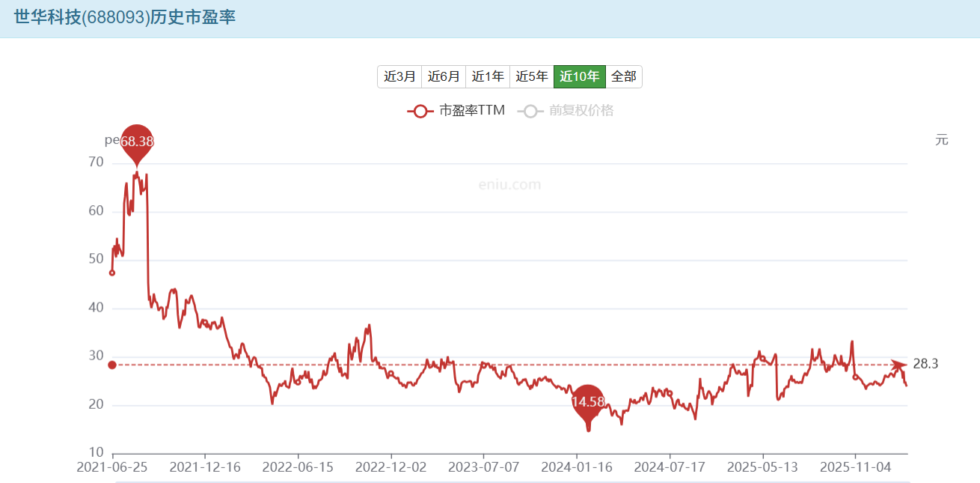Click y-axis value 30
The image size is (980, 483).
(96, 356)
